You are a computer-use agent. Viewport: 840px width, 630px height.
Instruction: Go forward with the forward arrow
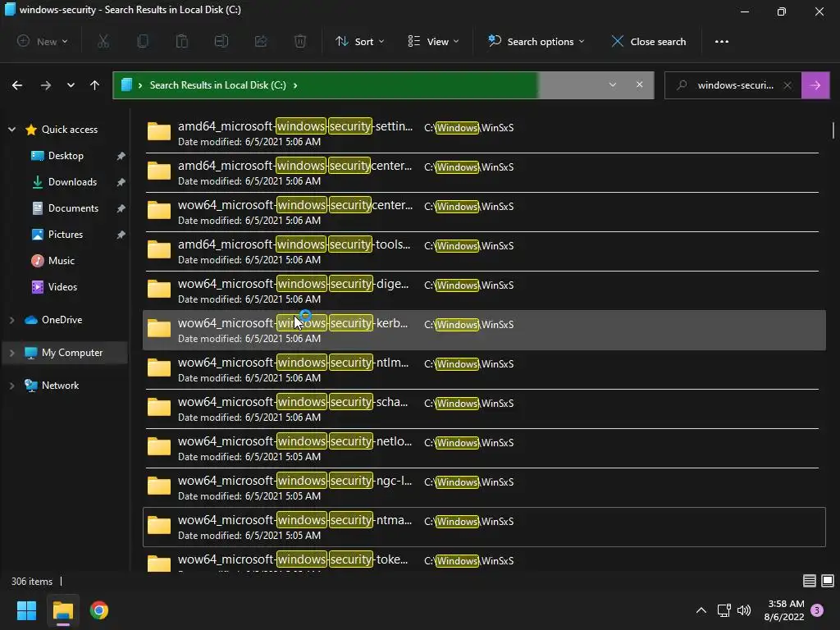click(46, 85)
